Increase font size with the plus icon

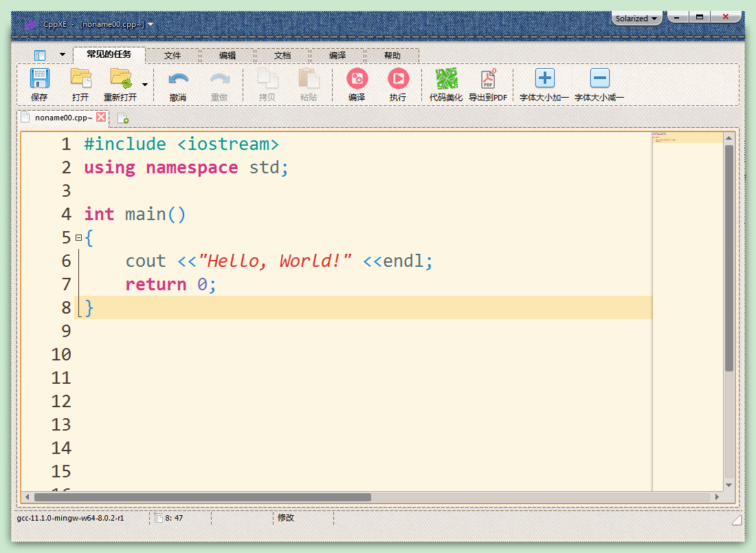(x=544, y=78)
